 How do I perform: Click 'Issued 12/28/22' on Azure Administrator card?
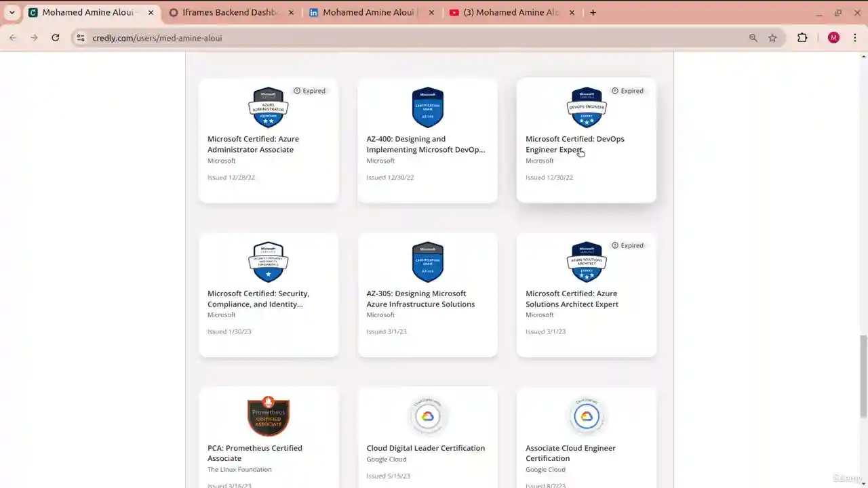coord(231,178)
